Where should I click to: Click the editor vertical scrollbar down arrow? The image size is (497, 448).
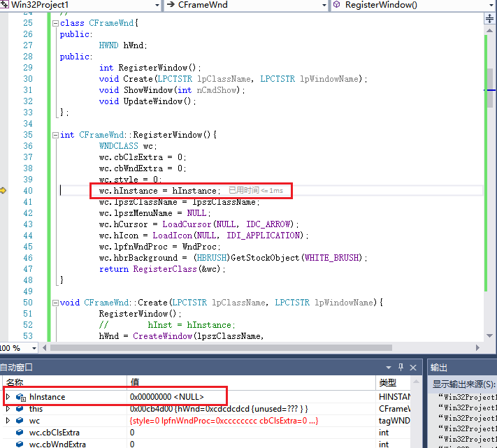click(489, 335)
